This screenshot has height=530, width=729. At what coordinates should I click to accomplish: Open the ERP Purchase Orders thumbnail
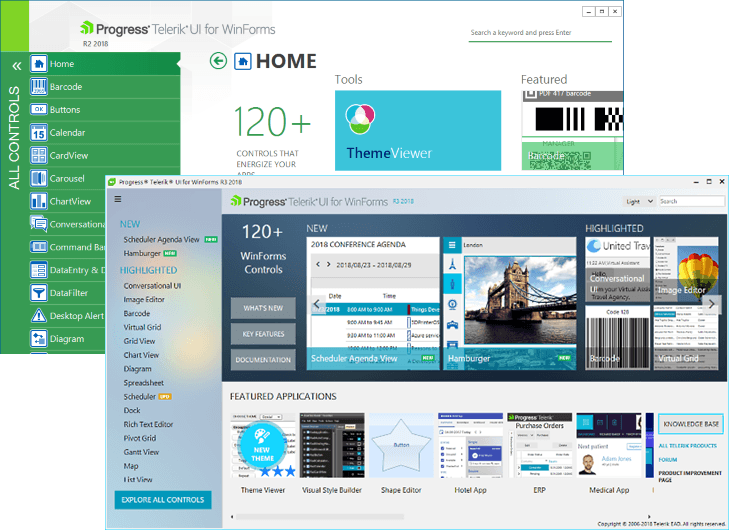point(540,445)
